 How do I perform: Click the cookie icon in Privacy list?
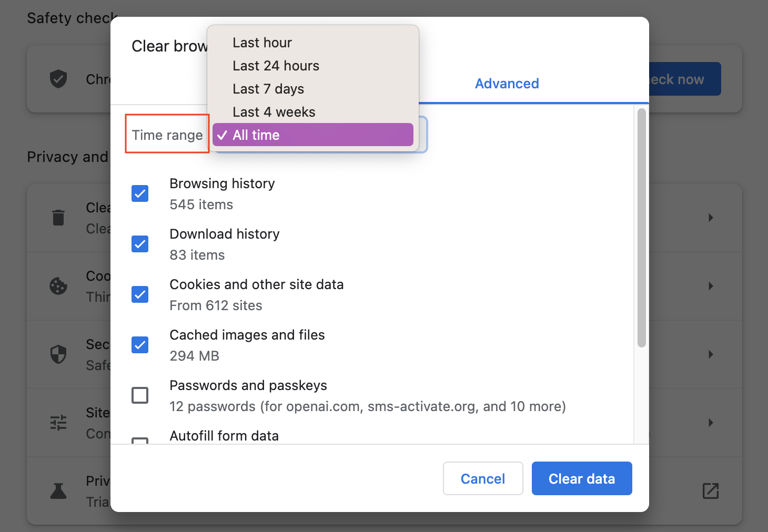point(58,286)
